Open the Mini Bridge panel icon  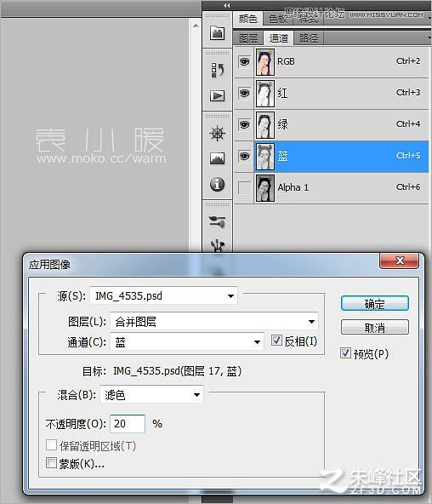point(218,33)
